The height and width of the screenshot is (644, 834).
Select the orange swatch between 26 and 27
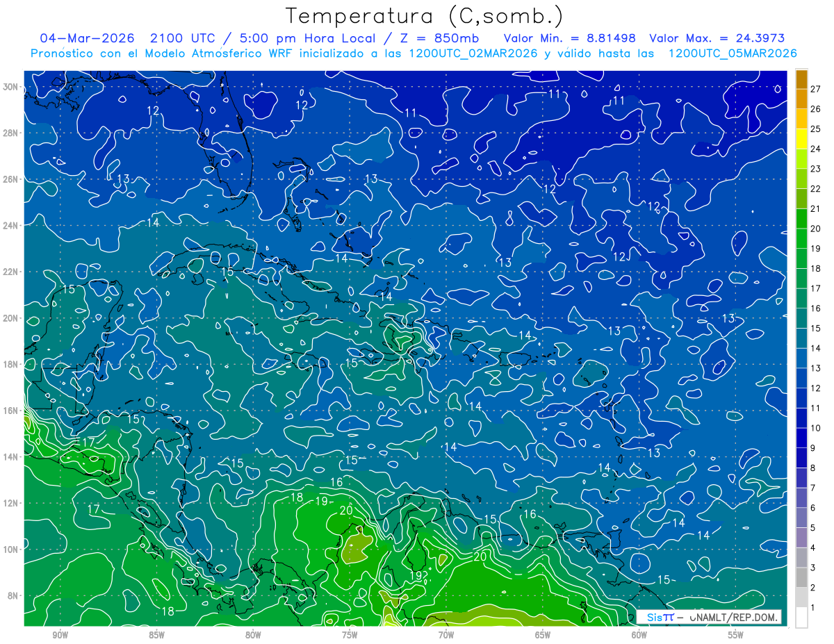click(801, 99)
